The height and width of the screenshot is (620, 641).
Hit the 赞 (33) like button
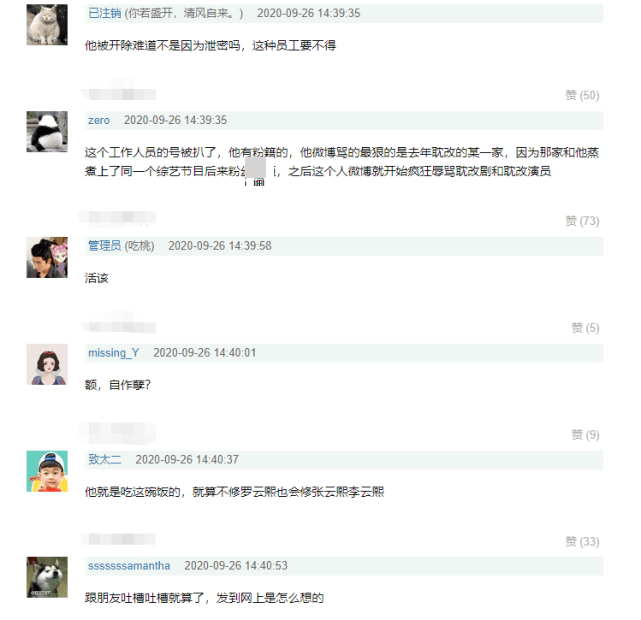(x=582, y=542)
